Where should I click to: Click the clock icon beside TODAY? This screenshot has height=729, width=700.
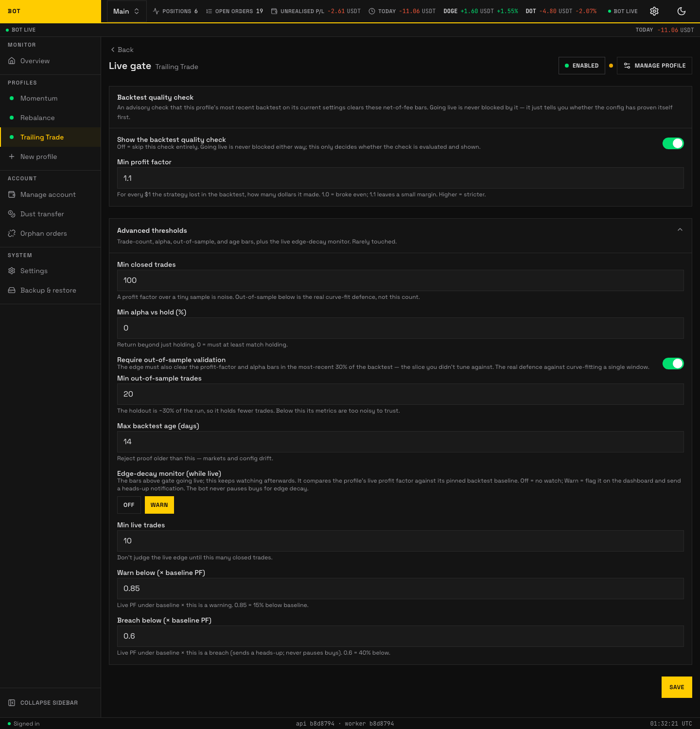[372, 11]
